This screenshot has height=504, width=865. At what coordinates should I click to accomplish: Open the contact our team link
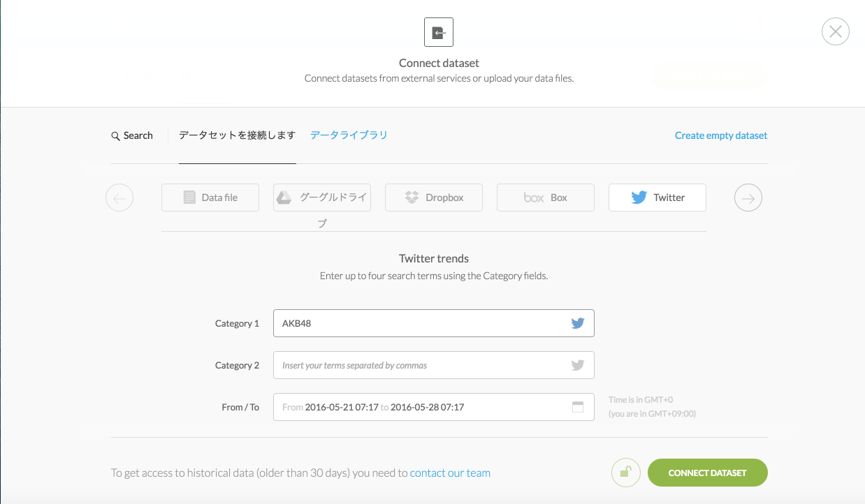pos(450,473)
